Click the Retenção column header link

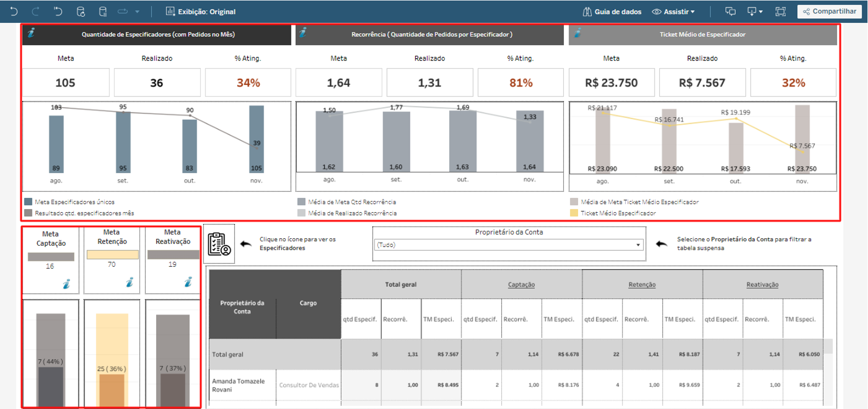pos(642,284)
